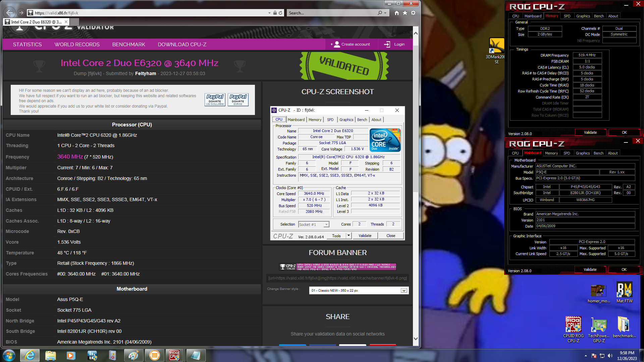Click the PayPal Donate Euros button
Image resolution: width=644 pixels, height=362 pixels.
[238, 100]
